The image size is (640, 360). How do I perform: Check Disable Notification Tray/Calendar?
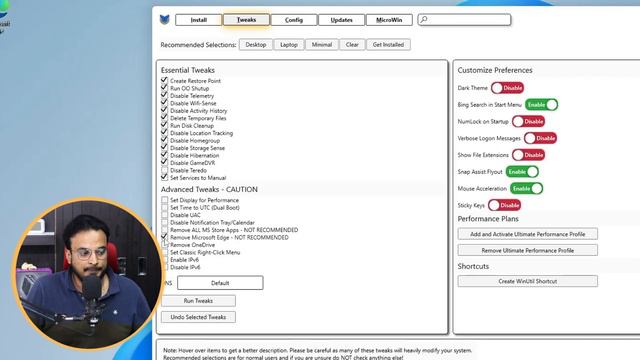click(x=164, y=222)
